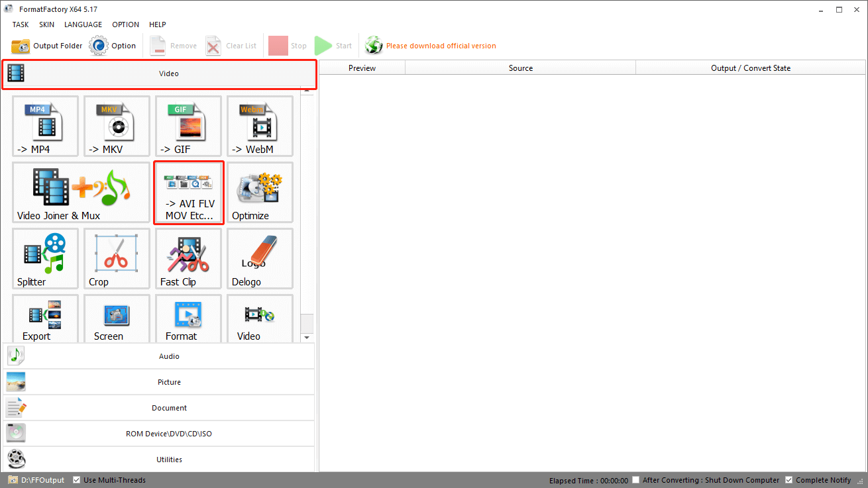Open the -> MKV converter

tap(117, 126)
